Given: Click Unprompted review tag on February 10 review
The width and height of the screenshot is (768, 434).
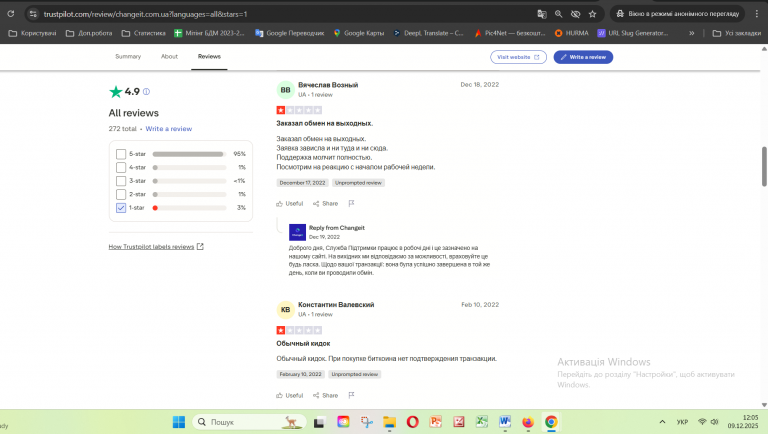Looking at the screenshot, I should [355, 374].
